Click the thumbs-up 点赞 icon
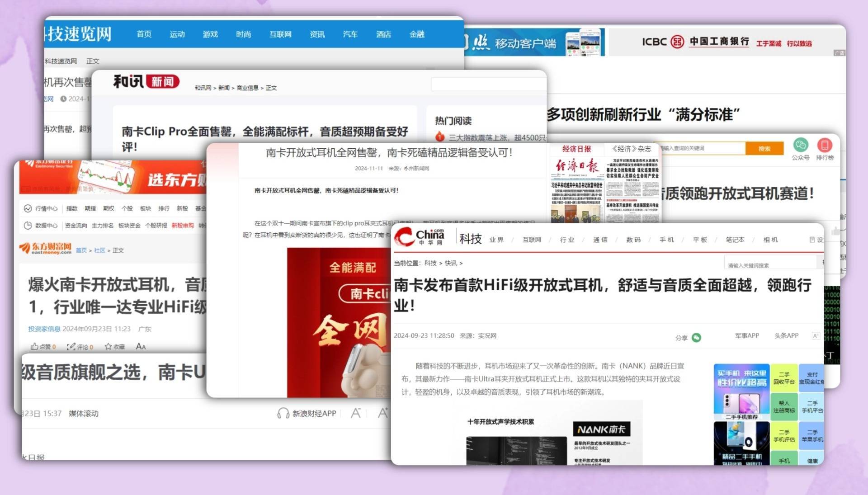 pyautogui.click(x=34, y=347)
